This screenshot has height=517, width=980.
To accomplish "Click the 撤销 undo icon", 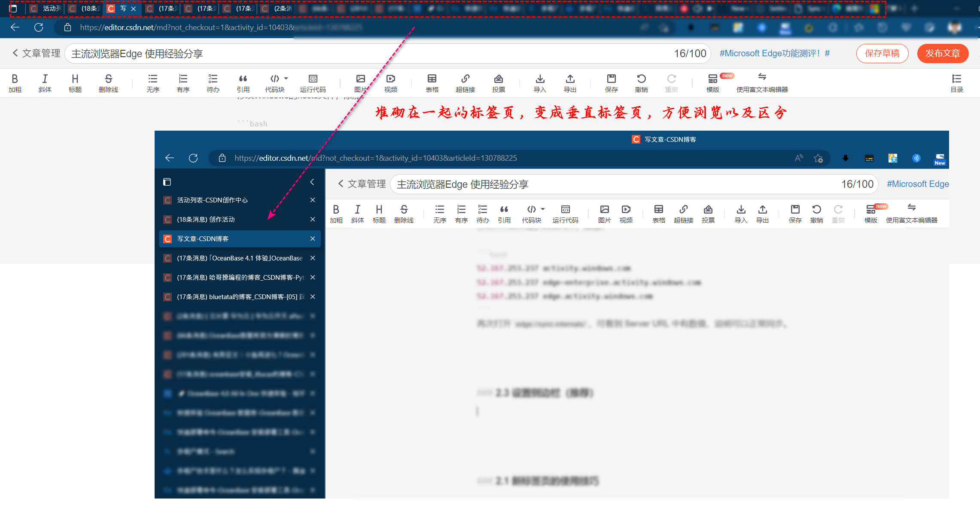I will pos(641,79).
